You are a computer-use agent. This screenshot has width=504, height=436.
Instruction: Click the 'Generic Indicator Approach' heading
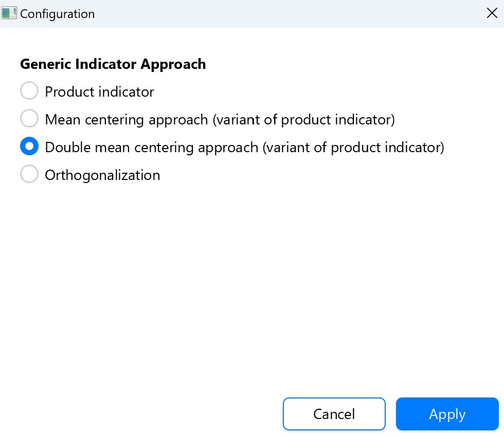coord(113,64)
